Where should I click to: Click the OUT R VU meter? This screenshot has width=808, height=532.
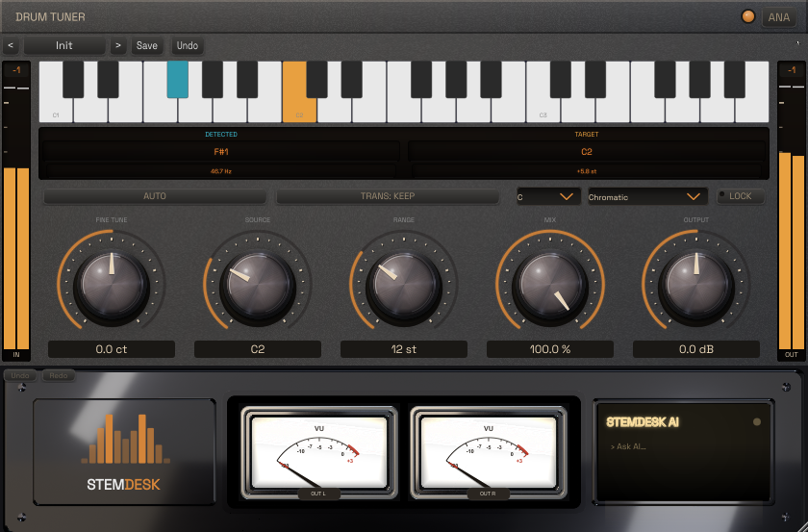(x=488, y=453)
